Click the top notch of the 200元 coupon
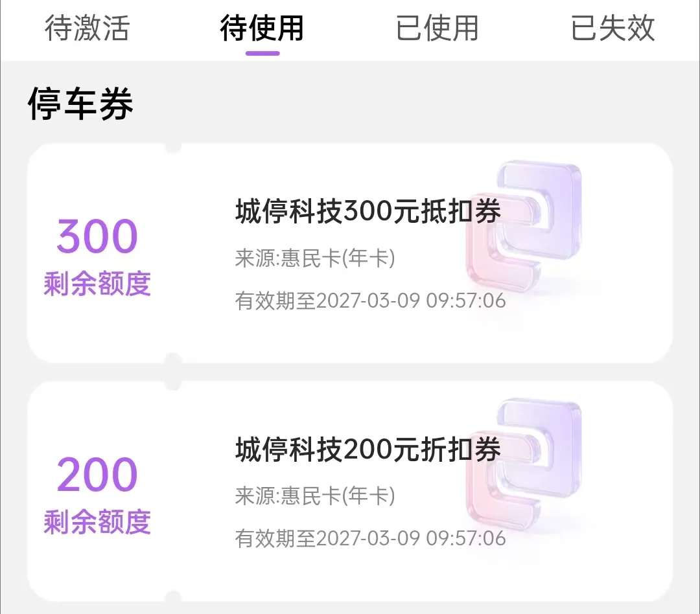700x614 pixels. [x=173, y=385]
